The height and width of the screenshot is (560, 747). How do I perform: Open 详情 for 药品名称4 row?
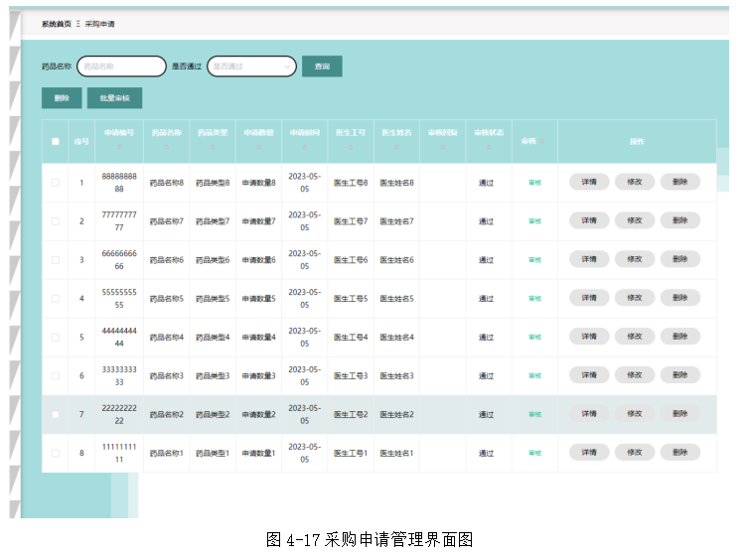pyautogui.click(x=589, y=337)
